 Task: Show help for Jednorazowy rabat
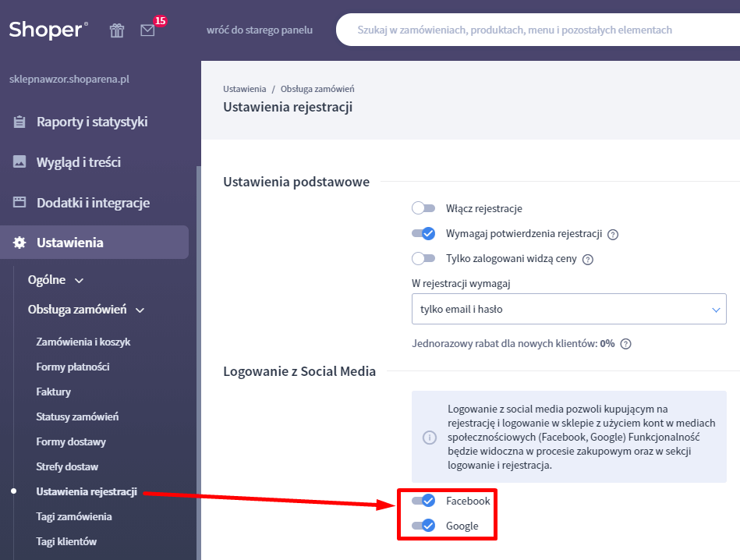point(625,344)
